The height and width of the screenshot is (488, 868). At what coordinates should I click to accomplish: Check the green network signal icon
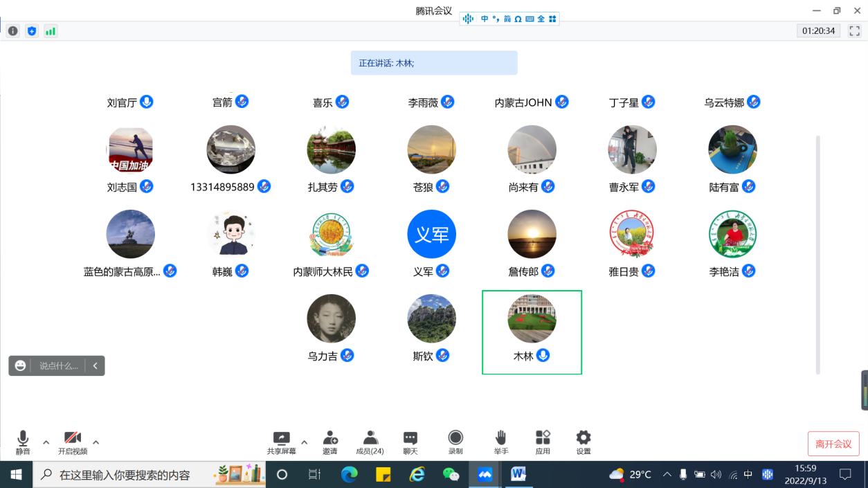tap(51, 31)
